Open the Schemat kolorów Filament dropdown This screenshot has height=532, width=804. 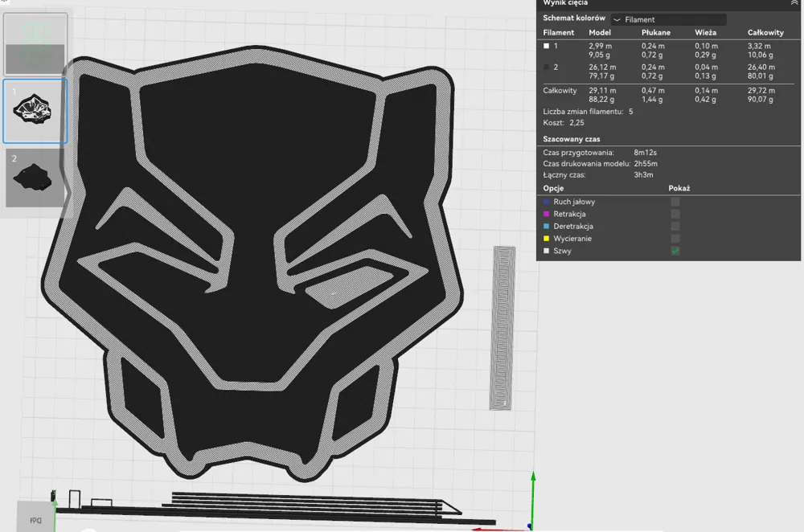pos(667,18)
